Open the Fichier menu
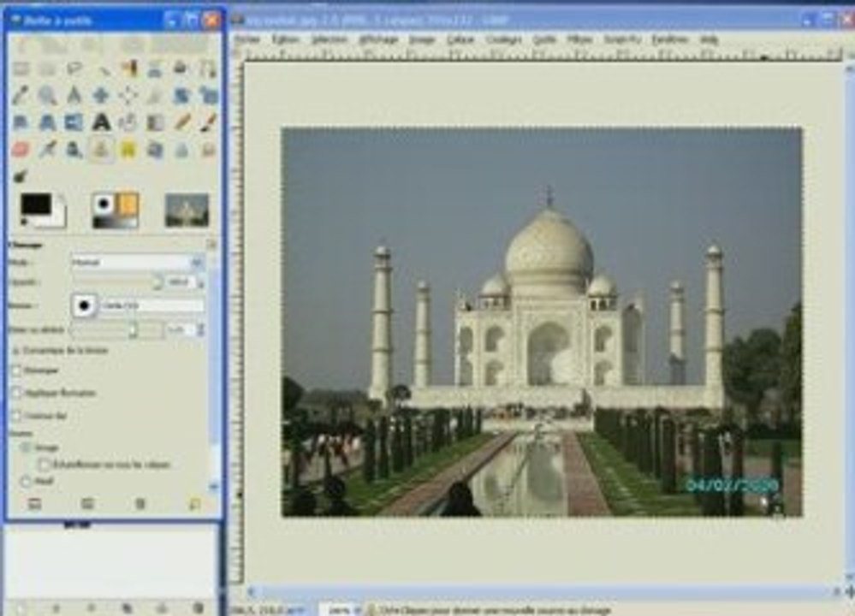Viewport: 855px width, 616px height. 247,39
